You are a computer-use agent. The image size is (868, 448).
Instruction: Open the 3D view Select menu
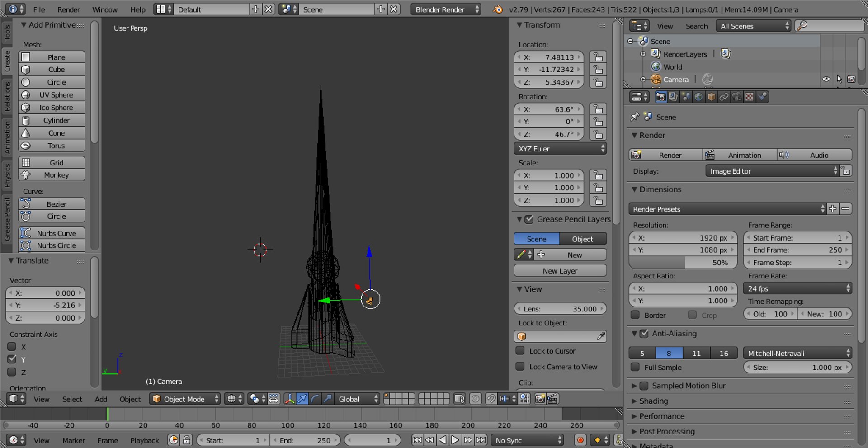72,399
